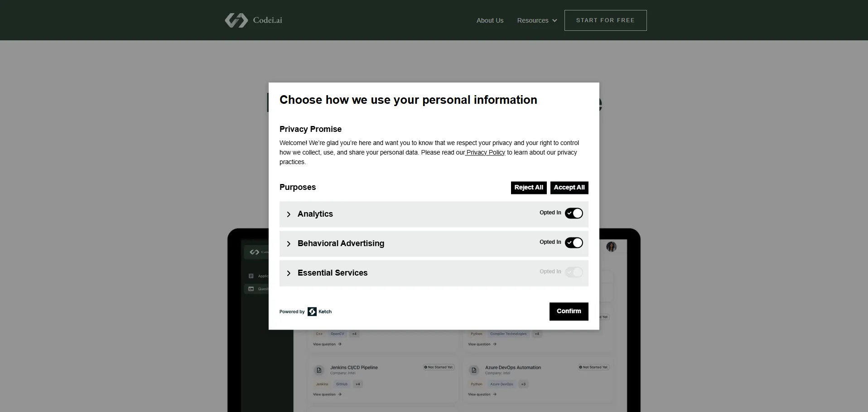Click the Essential Services toggle
The height and width of the screenshot is (412, 868).
coord(574,272)
